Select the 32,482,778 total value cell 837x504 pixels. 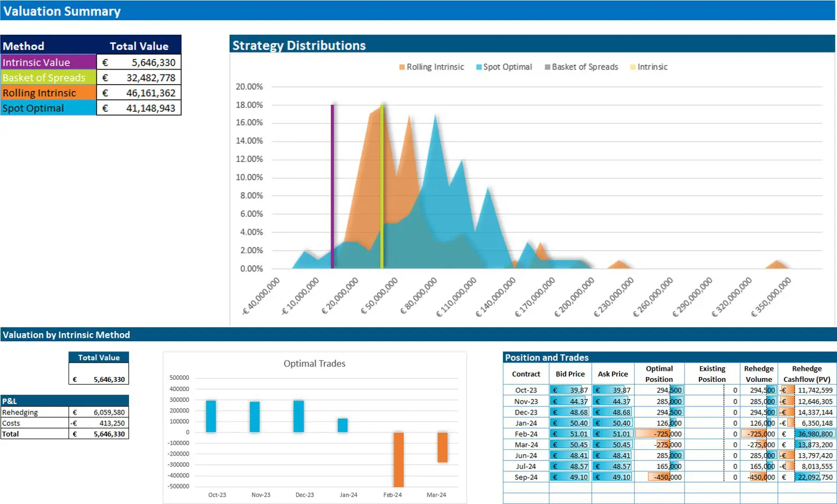click(139, 78)
